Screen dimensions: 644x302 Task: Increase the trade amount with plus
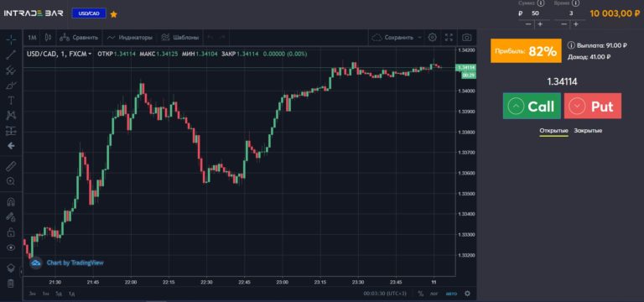point(540,24)
